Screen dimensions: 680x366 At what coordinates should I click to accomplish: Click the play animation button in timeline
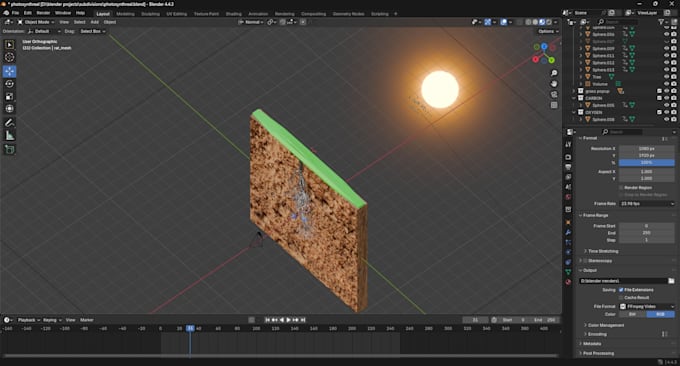pyautogui.click(x=288, y=320)
